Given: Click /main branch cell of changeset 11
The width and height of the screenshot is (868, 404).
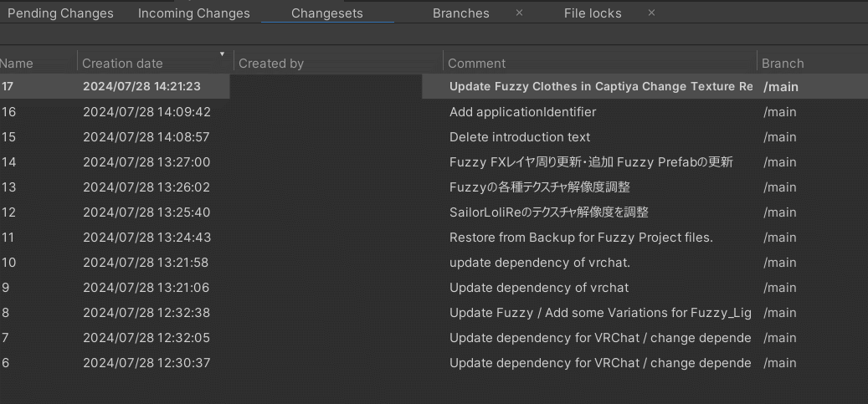Looking at the screenshot, I should tap(779, 238).
